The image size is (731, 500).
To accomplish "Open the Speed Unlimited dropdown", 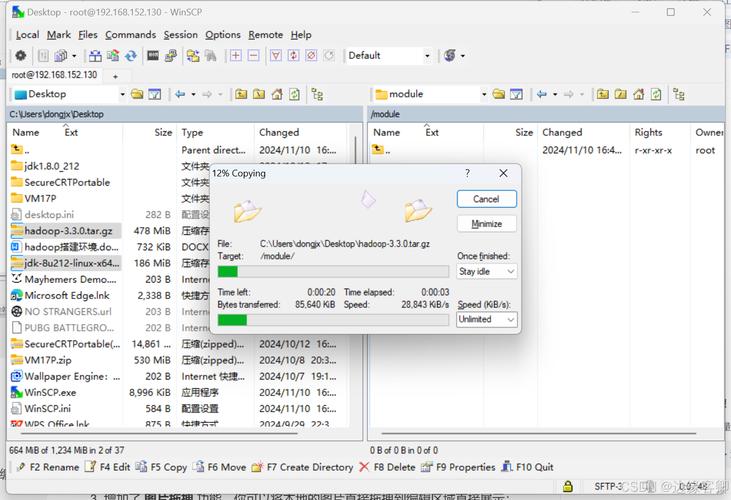I will (487, 320).
